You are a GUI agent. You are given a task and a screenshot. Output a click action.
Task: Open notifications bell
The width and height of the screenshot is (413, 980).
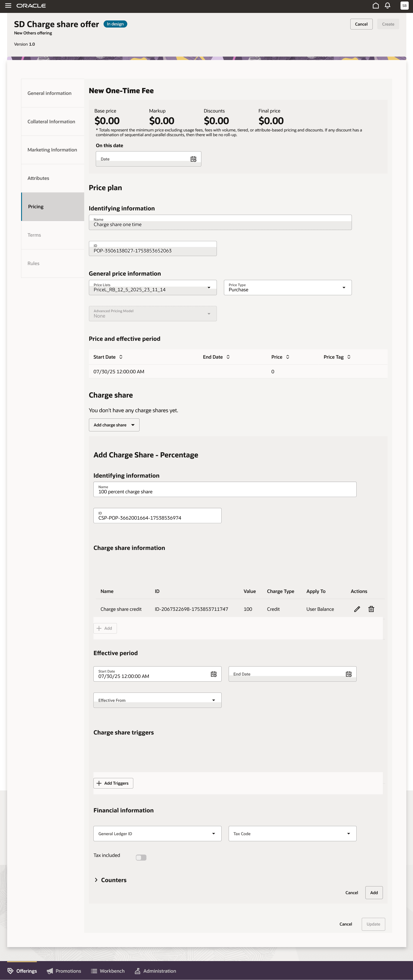point(387,6)
